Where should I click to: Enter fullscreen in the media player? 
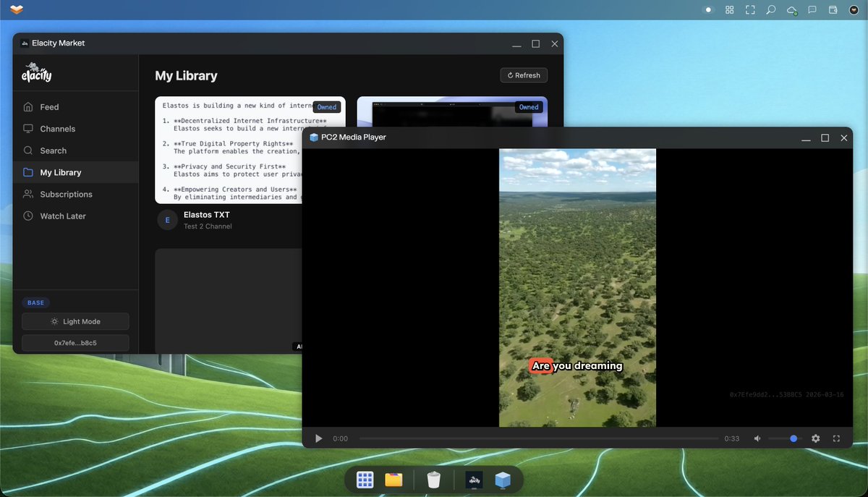click(837, 438)
